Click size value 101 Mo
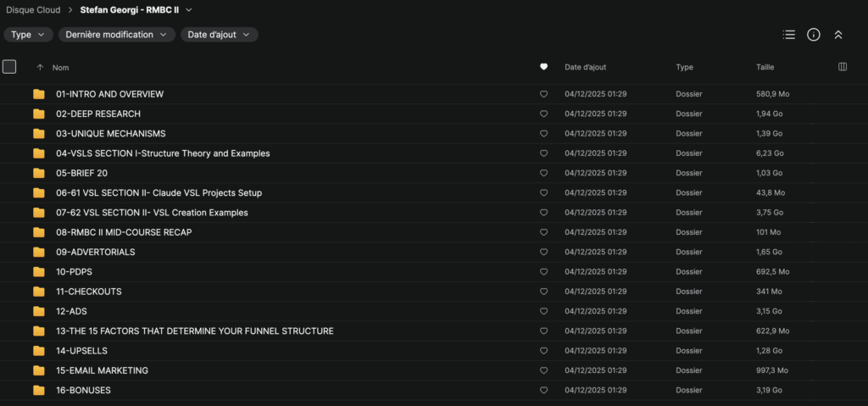This screenshot has height=406, width=868. point(768,232)
